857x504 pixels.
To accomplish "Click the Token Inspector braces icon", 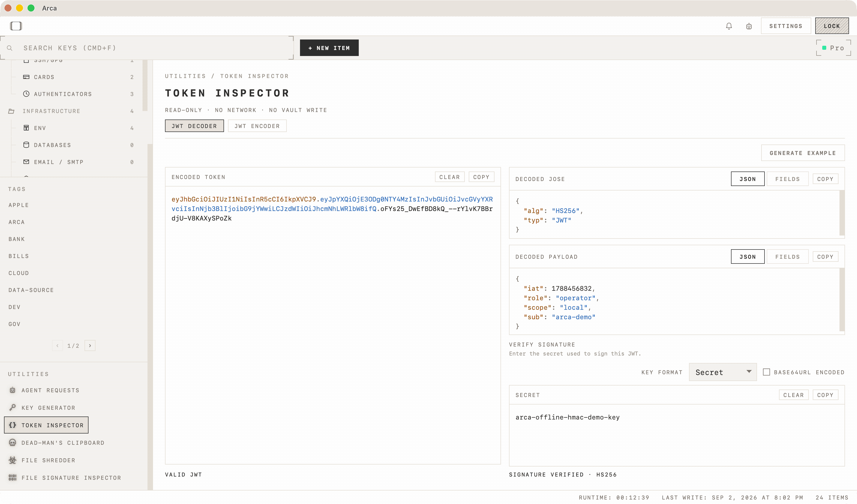I will tap(12, 425).
